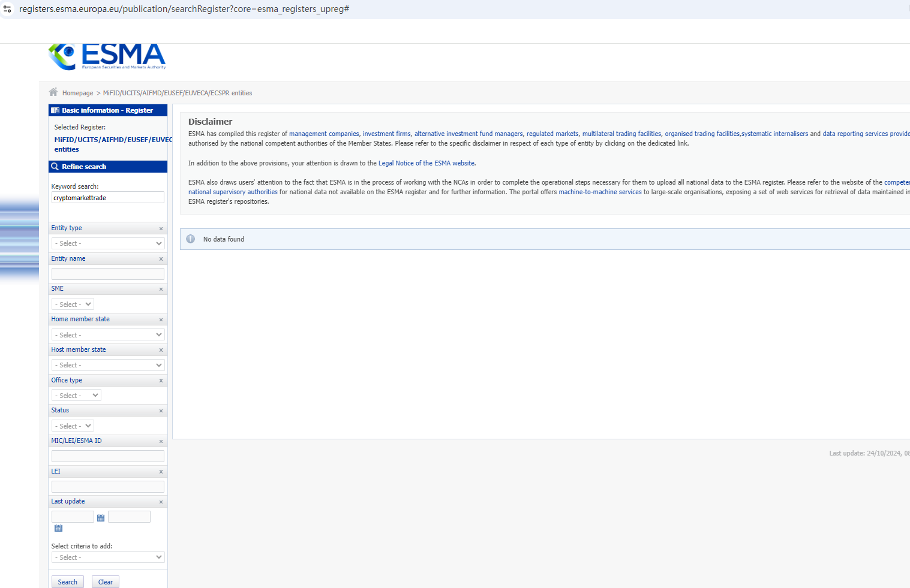This screenshot has width=910, height=588.
Task: Remove the Entity type filter criterion
Action: [161, 228]
